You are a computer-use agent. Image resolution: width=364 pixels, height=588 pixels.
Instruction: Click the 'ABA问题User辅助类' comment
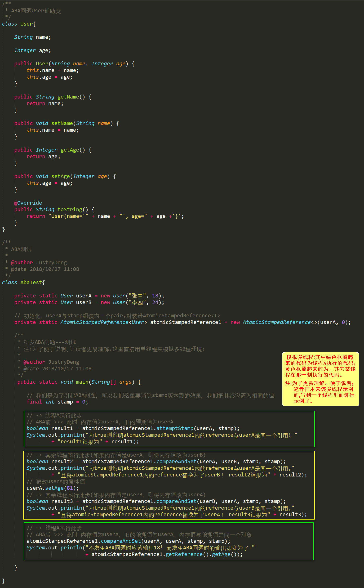(x=36, y=11)
